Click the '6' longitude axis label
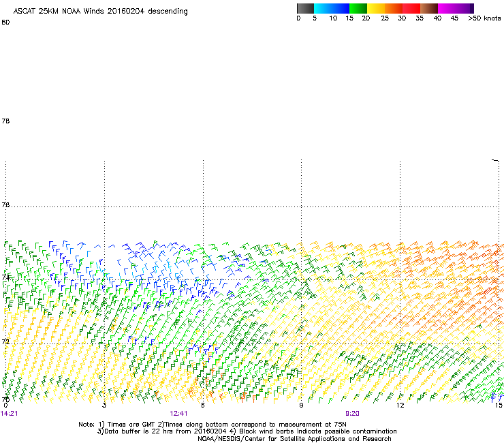This screenshot has width=504, height=443. click(x=203, y=406)
